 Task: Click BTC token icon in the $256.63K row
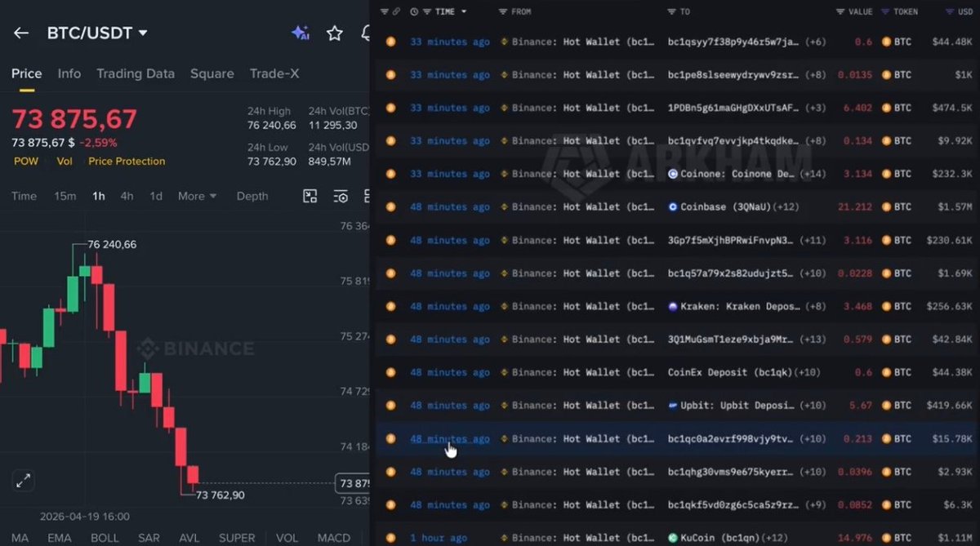(x=886, y=306)
